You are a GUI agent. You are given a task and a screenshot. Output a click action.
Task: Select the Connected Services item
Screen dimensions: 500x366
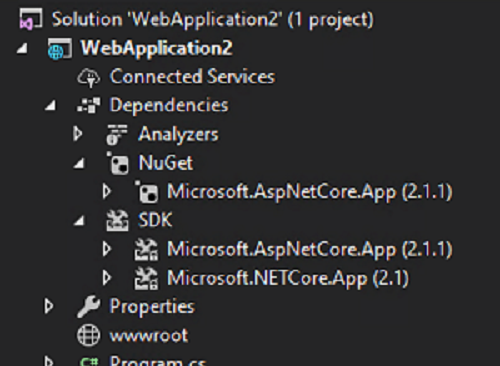[x=192, y=77]
